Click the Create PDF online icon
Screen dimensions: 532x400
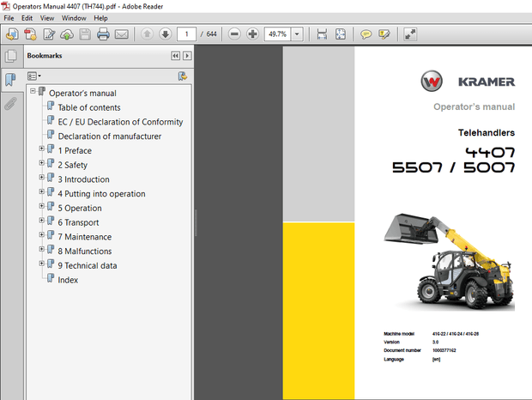click(x=12, y=34)
